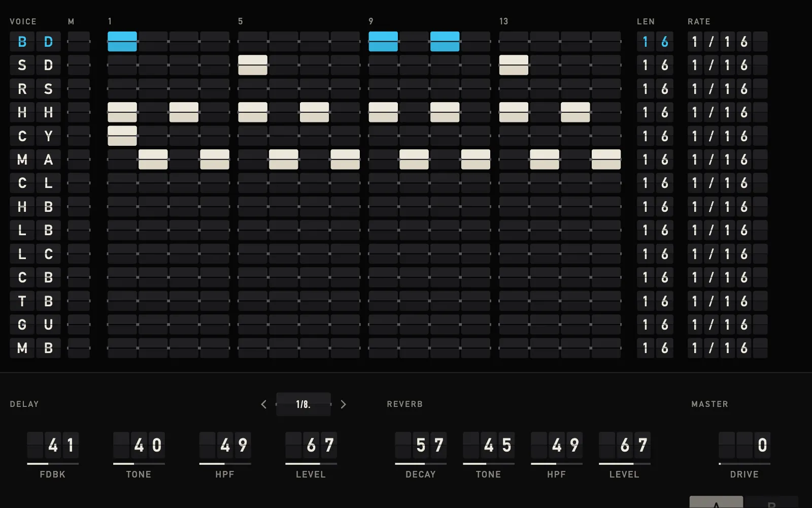Adjust reverb DECAY value 57
The image size is (812, 508).
click(421, 446)
